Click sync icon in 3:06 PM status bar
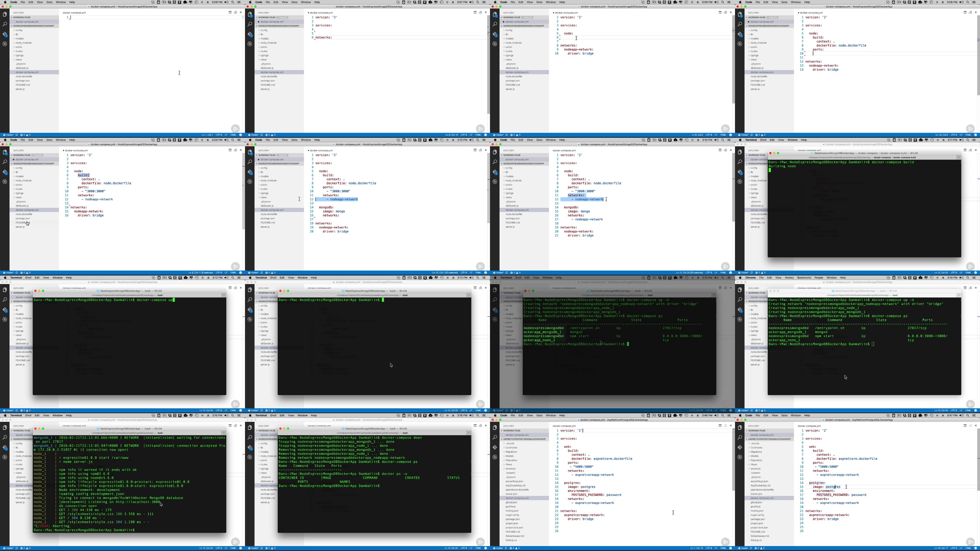The height and width of the screenshot is (551, 980). (x=17, y=135)
